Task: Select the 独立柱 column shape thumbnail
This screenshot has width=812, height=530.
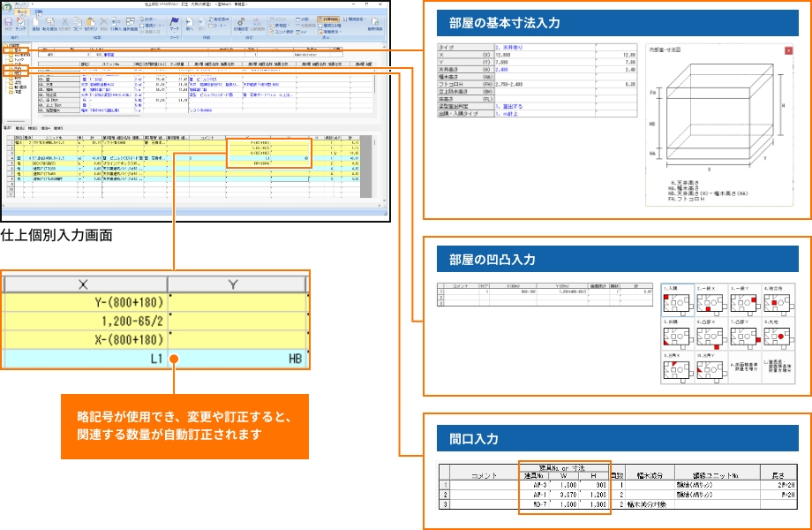Action: coord(778,302)
